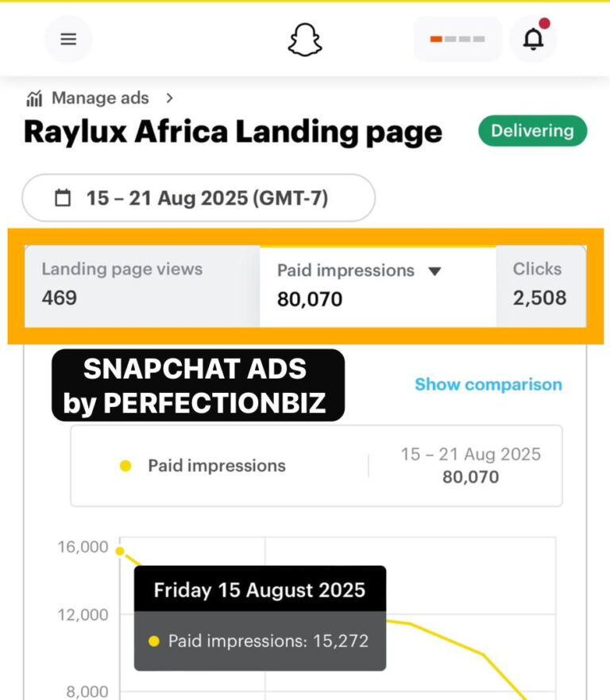Select the Clicks metric tab
The width and height of the screenshot is (610, 700).
click(x=541, y=287)
